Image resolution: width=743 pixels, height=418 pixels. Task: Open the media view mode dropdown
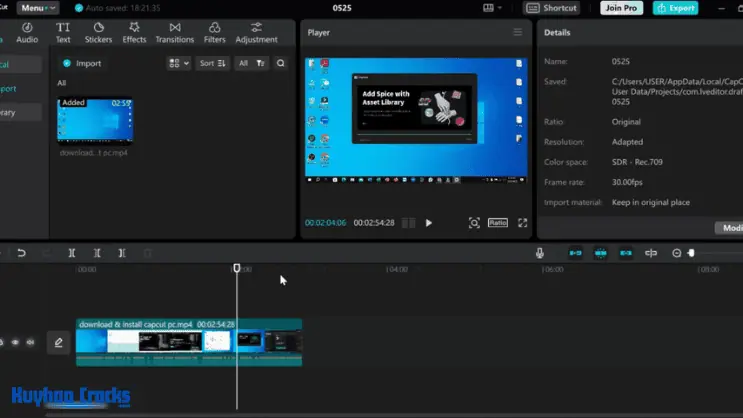pos(178,63)
